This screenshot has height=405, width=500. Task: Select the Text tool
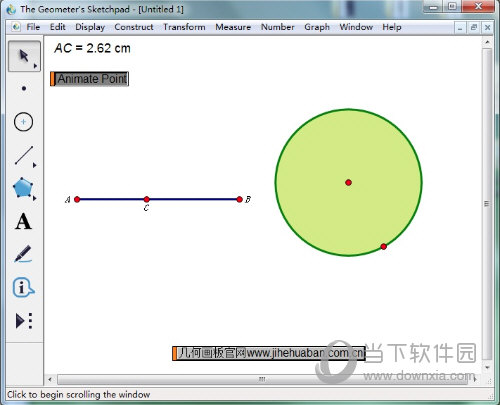point(23,221)
